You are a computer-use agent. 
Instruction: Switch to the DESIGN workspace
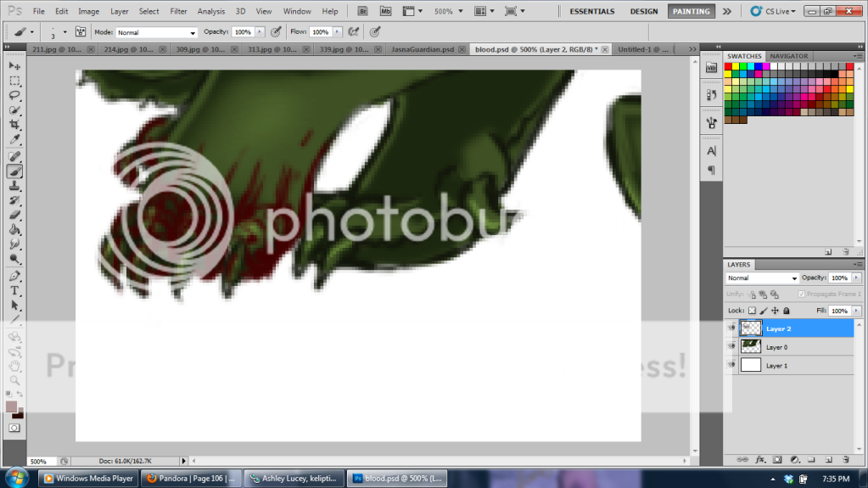[644, 11]
